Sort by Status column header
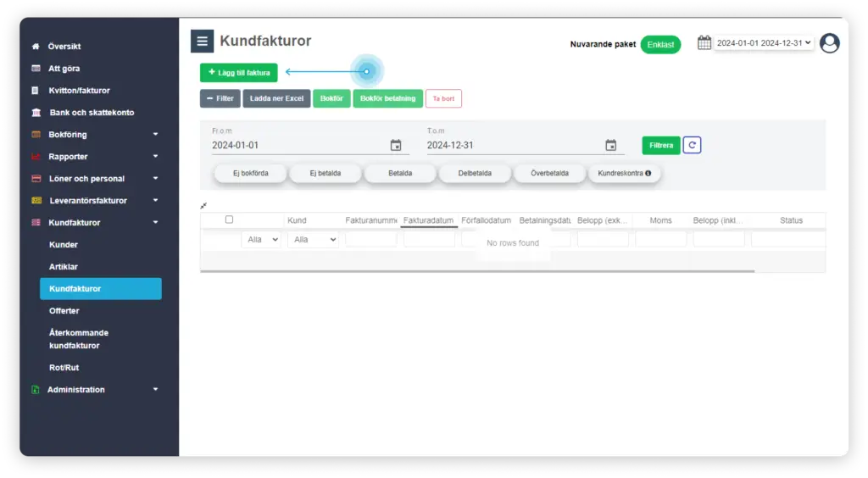Screen dimensions: 868x478 [791, 220]
